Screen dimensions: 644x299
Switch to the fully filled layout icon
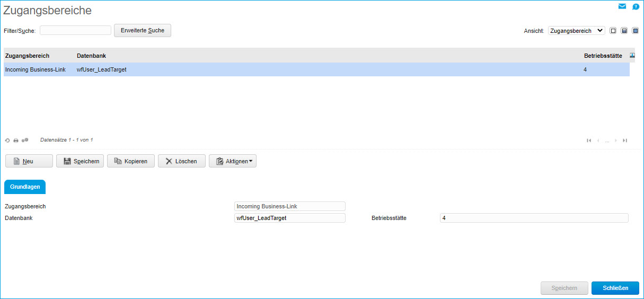click(636, 31)
